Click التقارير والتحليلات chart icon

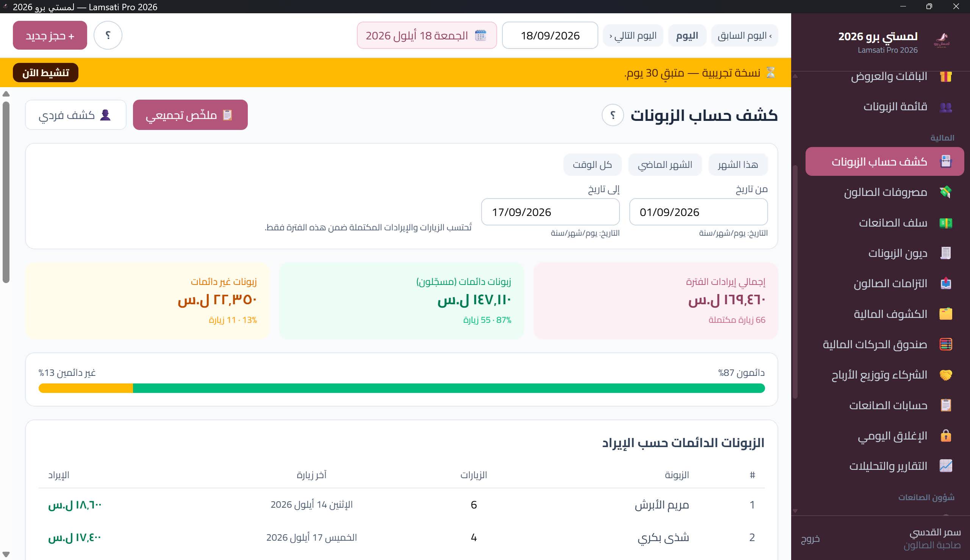point(945,466)
